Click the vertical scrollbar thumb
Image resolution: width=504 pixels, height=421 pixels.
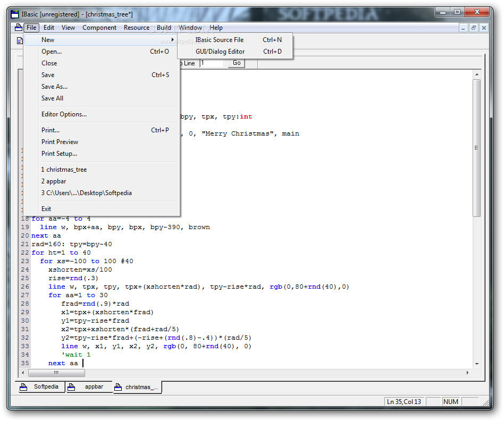[477, 148]
